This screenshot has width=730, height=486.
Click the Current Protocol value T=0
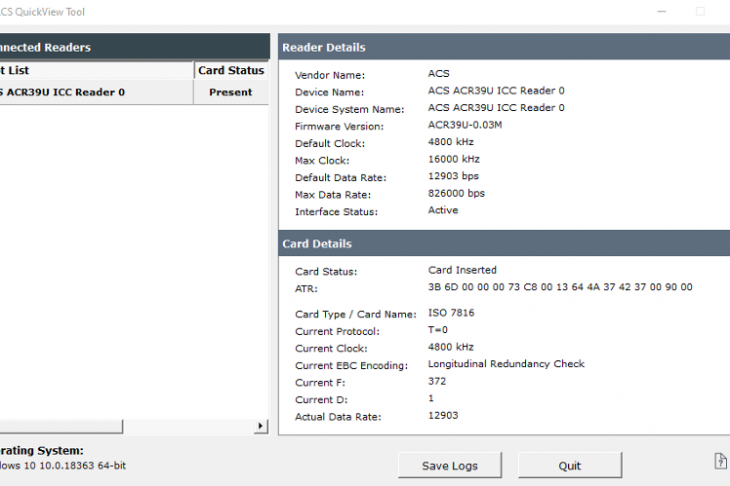click(x=438, y=330)
